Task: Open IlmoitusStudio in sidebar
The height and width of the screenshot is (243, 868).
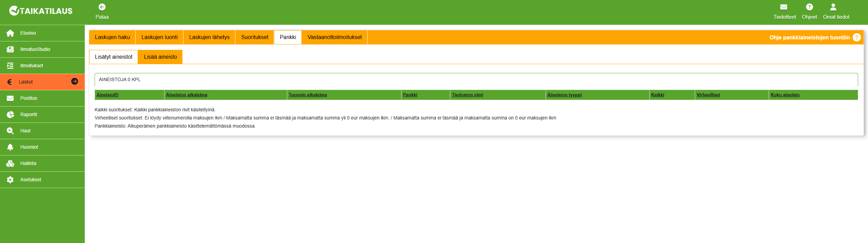Action: (x=35, y=50)
